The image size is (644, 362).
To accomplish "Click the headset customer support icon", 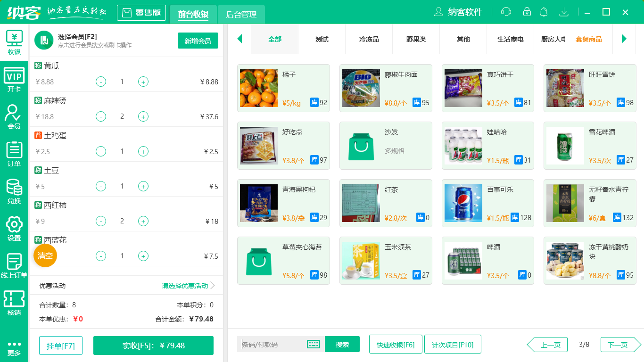I will click(506, 12).
